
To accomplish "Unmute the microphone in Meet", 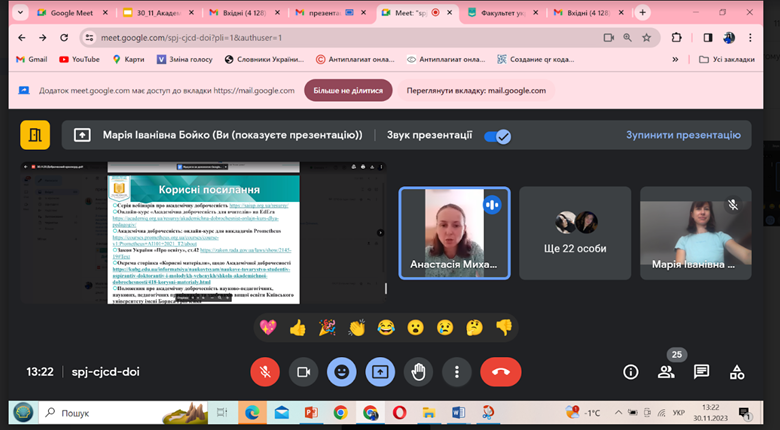I will [x=265, y=371].
